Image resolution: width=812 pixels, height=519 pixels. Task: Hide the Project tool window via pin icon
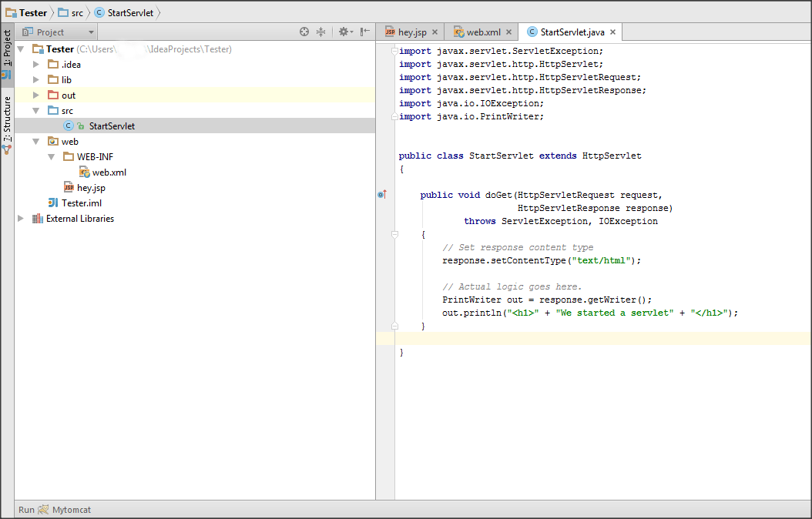pyautogui.click(x=365, y=32)
